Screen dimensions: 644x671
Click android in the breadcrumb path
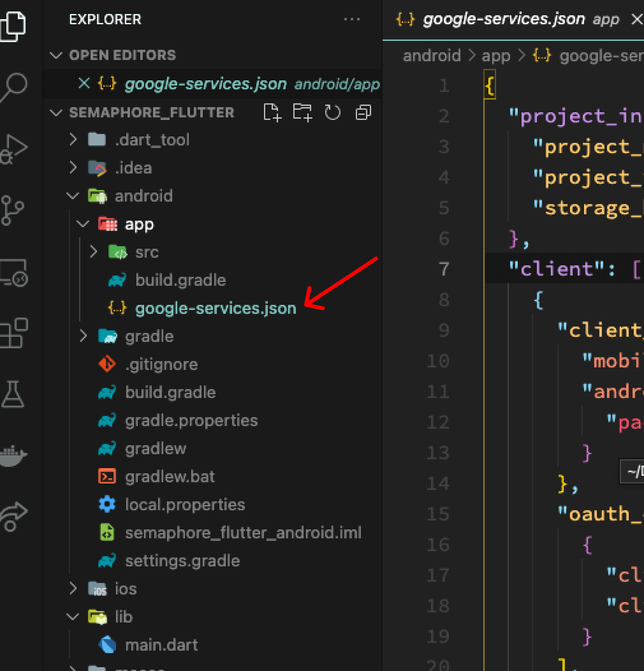pos(431,56)
